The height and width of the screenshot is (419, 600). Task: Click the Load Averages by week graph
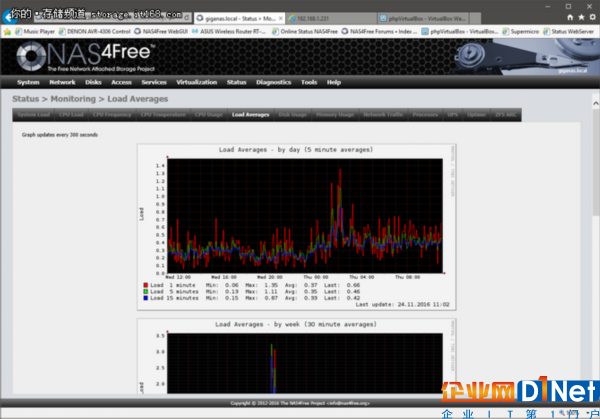[x=297, y=356]
